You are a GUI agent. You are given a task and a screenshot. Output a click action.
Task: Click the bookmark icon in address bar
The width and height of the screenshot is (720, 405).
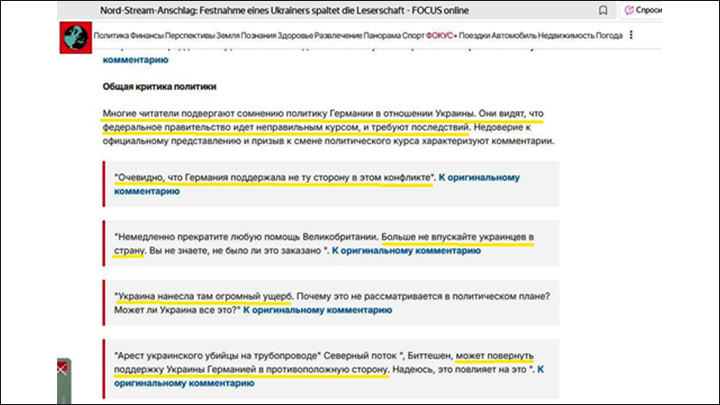point(603,10)
